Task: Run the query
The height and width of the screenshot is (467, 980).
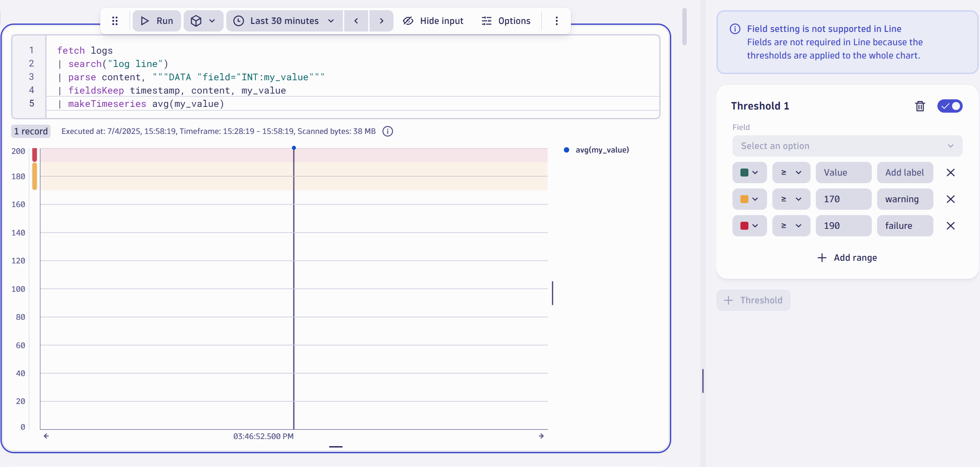Action: pyautogui.click(x=157, y=21)
